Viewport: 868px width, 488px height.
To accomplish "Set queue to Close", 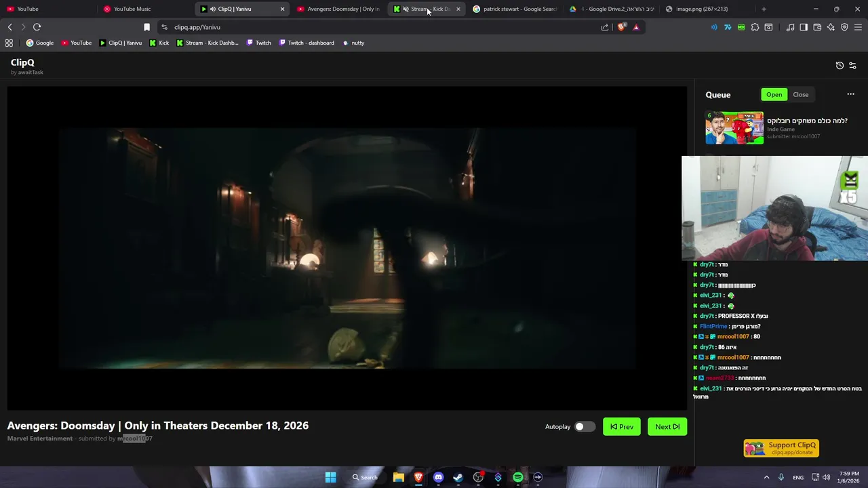I will (800, 94).
